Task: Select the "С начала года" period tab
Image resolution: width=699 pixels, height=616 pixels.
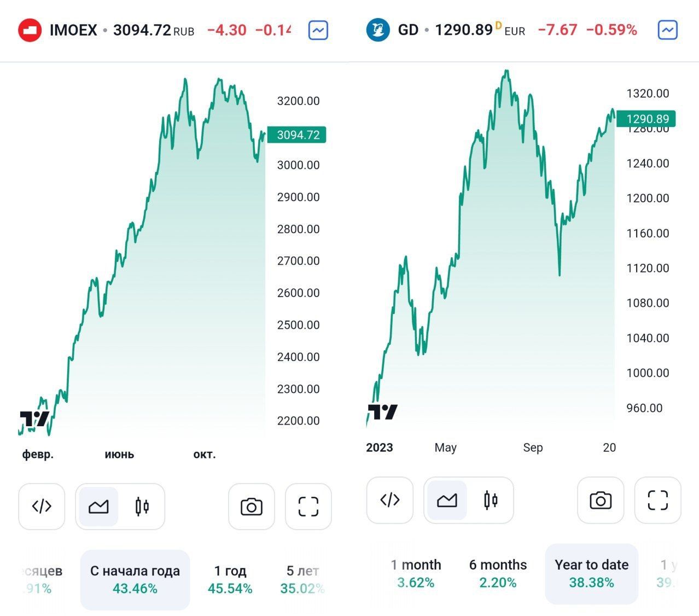Action: point(135,579)
